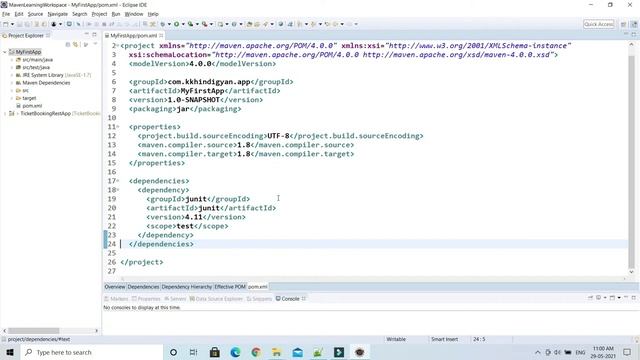Open Microsoft Edge from the taskbar
The height and width of the screenshot is (360, 640).
235,352
